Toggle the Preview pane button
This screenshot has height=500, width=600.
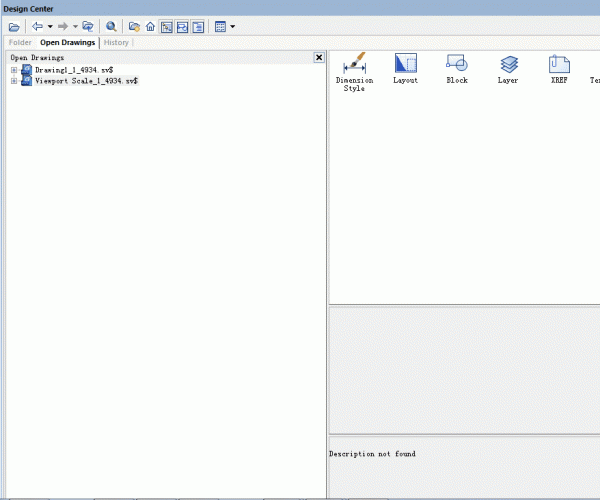[183, 27]
